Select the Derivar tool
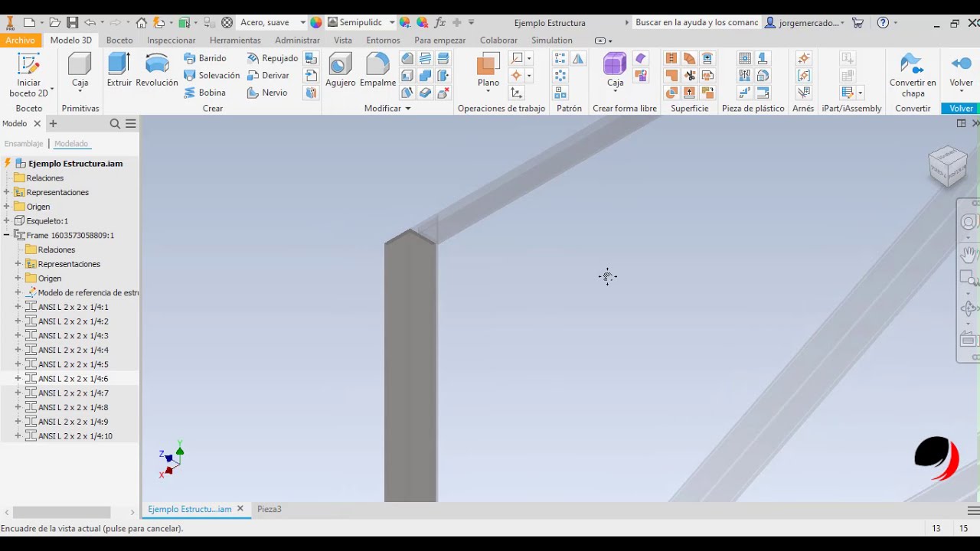 (268, 75)
